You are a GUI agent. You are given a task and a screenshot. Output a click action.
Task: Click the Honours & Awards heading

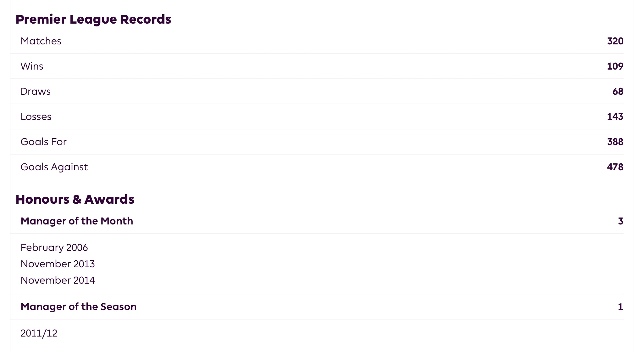tap(75, 200)
